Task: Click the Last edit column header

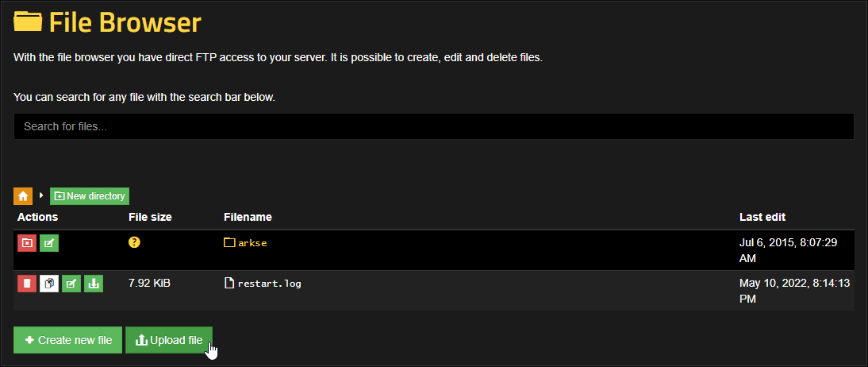Action: [762, 217]
